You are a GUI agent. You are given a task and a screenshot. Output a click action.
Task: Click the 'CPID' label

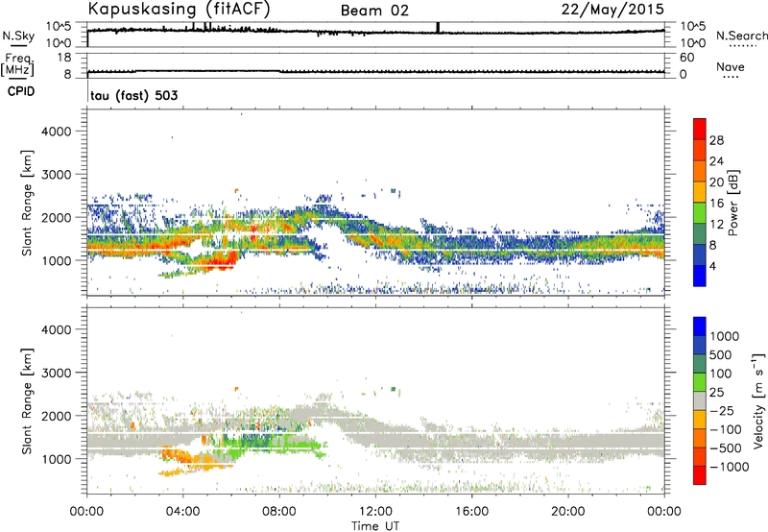21,91
